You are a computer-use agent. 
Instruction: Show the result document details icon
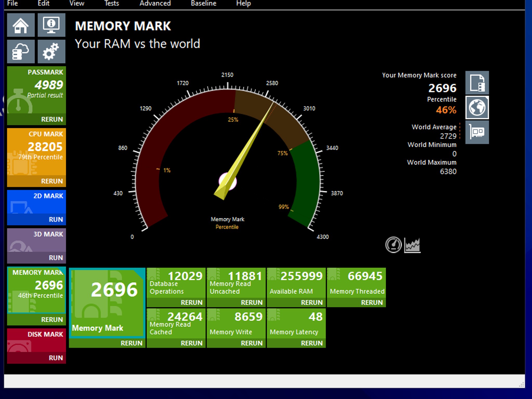tap(477, 83)
